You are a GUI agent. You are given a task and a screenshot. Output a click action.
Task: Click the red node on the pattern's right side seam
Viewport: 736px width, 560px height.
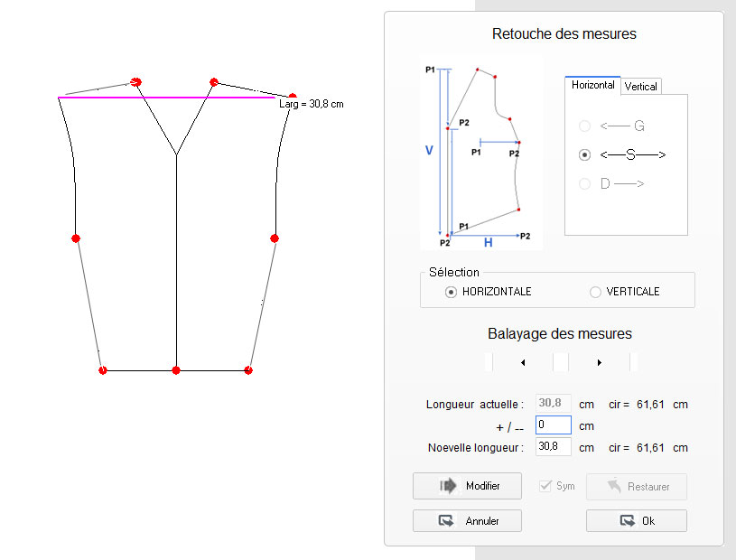tap(274, 238)
